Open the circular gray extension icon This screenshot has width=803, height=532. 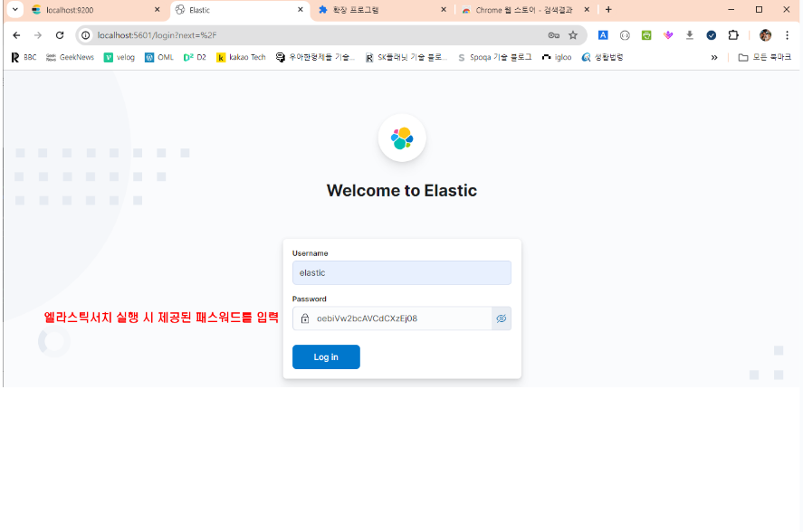[625, 35]
